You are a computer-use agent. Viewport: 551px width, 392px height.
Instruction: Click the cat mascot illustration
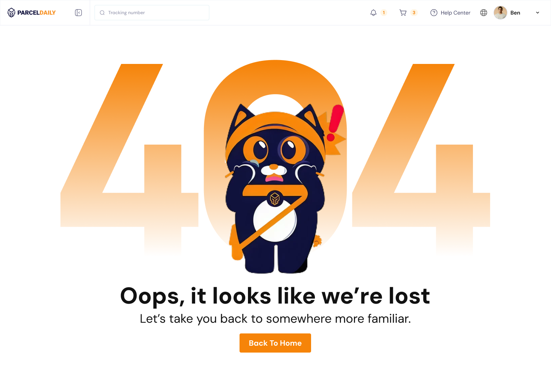pos(275,188)
